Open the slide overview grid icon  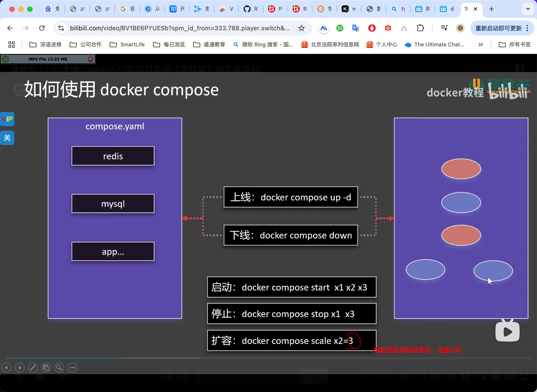click(x=46, y=367)
